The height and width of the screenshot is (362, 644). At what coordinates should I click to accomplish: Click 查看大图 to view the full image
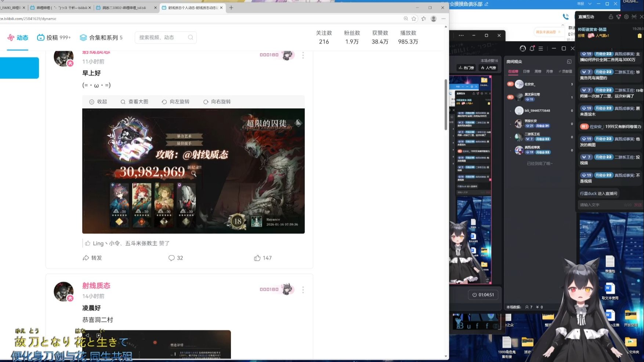134,102
